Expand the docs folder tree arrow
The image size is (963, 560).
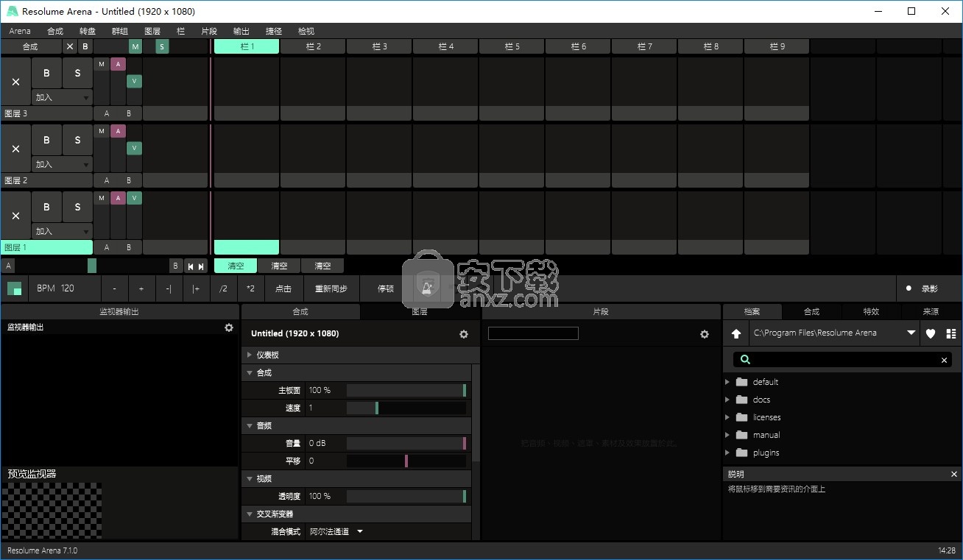727,400
